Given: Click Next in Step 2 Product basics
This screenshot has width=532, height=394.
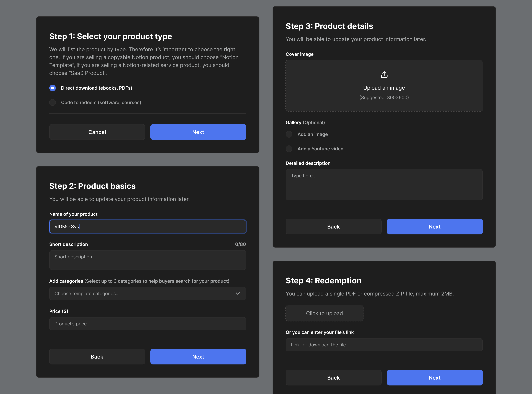Looking at the screenshot, I should (198, 357).
